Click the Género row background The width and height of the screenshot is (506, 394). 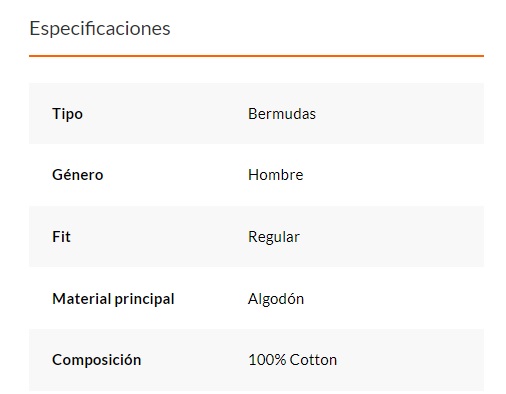(256, 175)
